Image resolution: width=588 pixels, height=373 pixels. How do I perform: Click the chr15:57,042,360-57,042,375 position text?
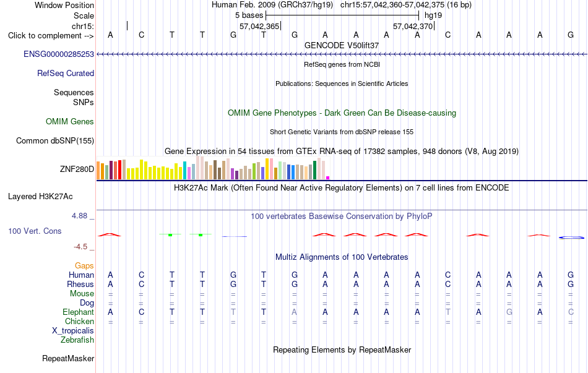(406, 5)
